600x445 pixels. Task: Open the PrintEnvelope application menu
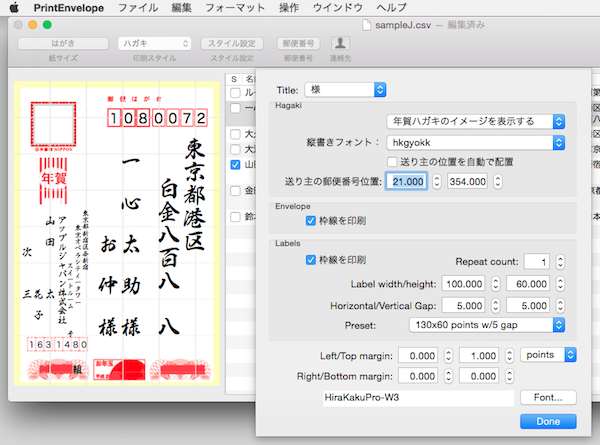[x=68, y=8]
